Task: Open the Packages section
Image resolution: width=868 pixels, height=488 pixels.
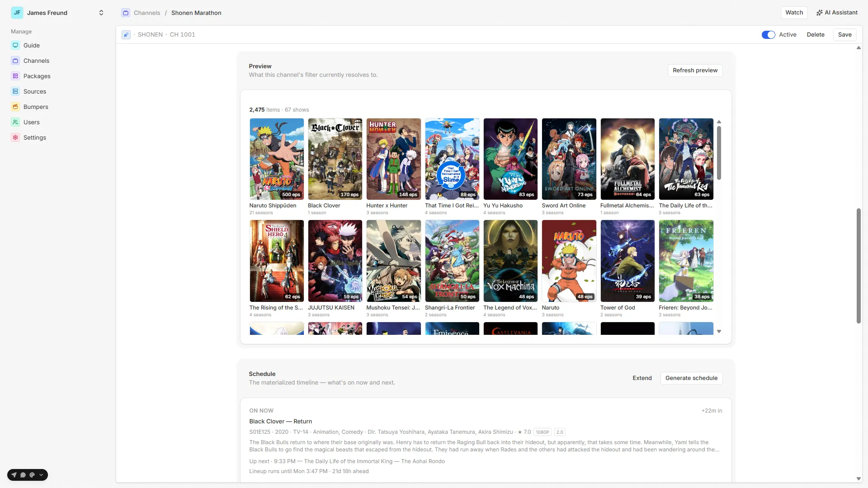Action: tap(37, 76)
